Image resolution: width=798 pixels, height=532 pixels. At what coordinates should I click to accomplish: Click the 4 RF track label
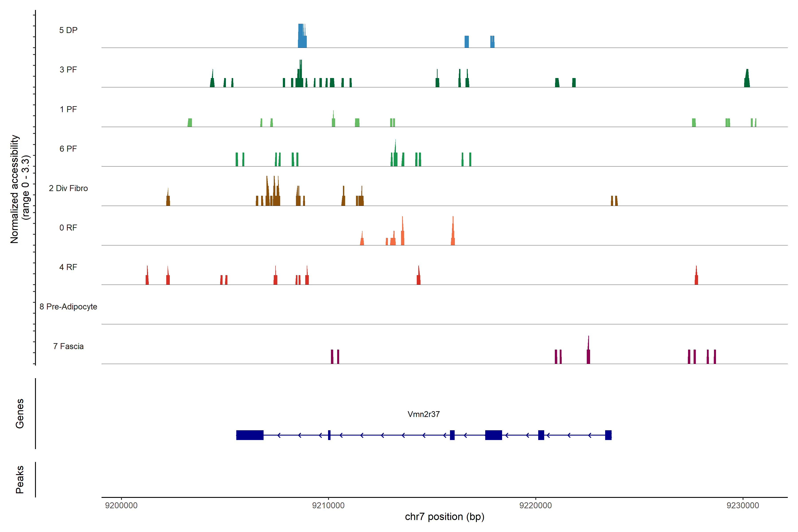click(68, 267)
